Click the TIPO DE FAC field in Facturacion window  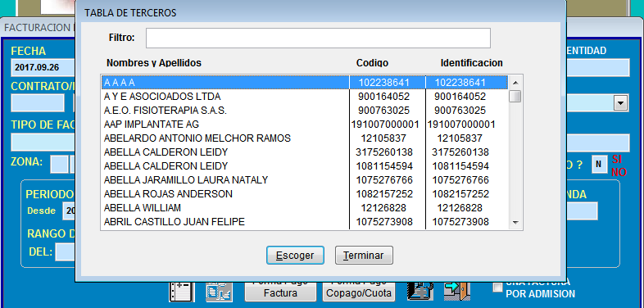pos(43,143)
